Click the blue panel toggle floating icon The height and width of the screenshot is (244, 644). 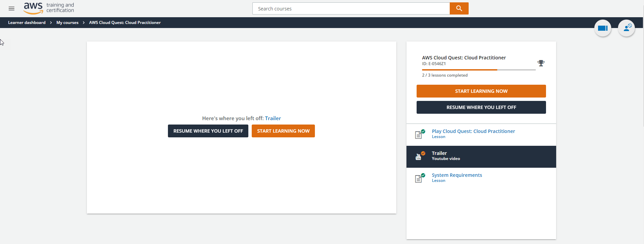pyautogui.click(x=603, y=28)
